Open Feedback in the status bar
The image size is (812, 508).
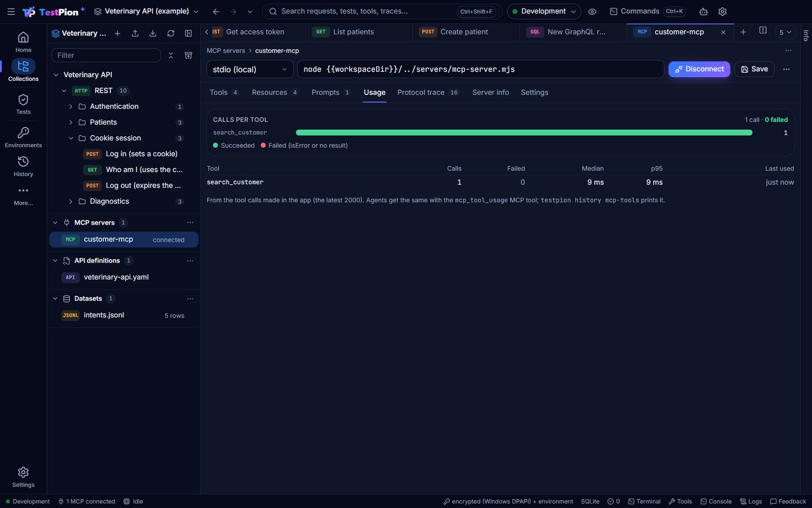click(x=788, y=501)
